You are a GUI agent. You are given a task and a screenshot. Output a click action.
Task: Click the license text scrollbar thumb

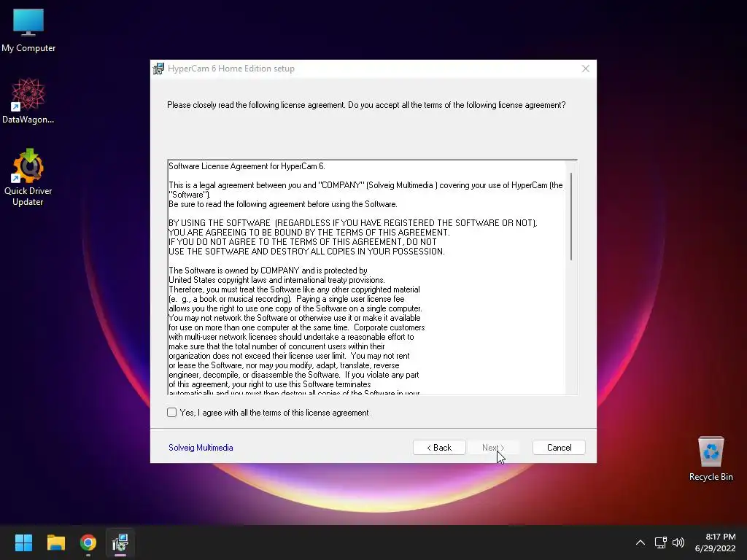(571, 217)
